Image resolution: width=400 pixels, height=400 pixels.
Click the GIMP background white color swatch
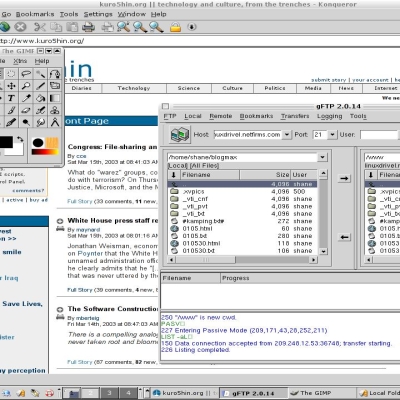(17, 151)
